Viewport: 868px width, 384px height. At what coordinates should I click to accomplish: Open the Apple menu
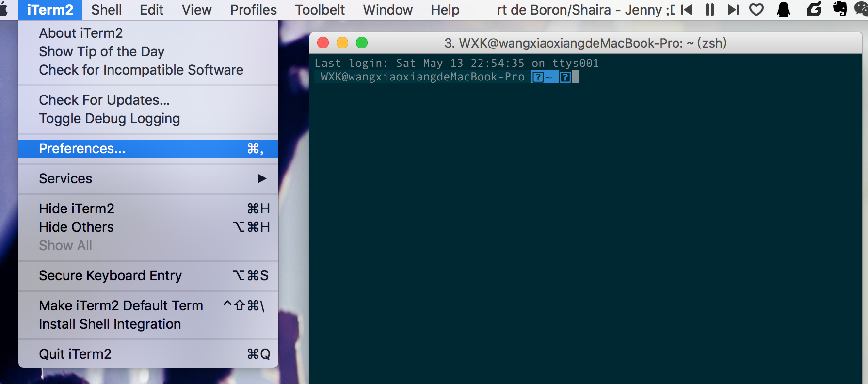(x=4, y=10)
